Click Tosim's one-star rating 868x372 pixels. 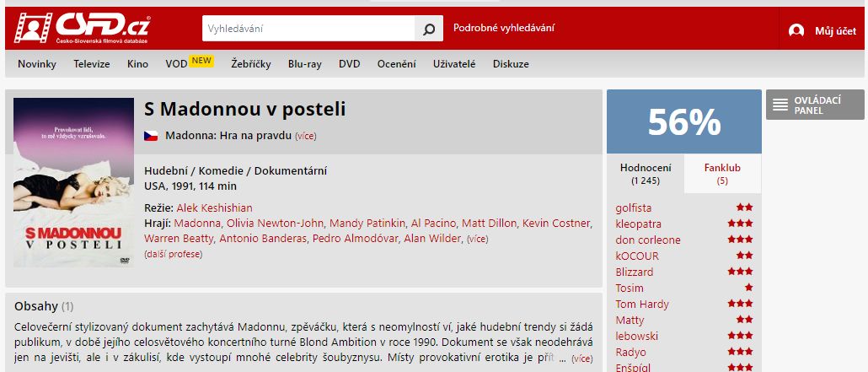pyautogui.click(x=749, y=288)
